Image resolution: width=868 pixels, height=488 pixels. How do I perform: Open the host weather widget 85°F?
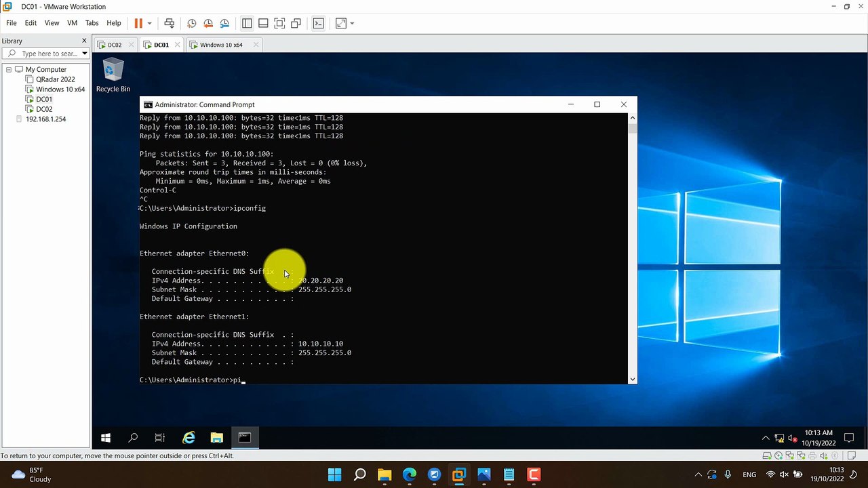pos(32,474)
